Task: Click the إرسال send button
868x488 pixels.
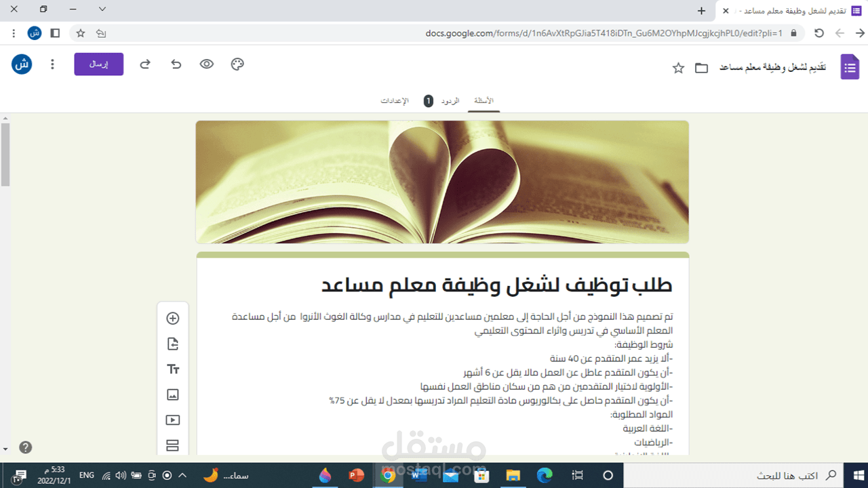Action: 98,64
